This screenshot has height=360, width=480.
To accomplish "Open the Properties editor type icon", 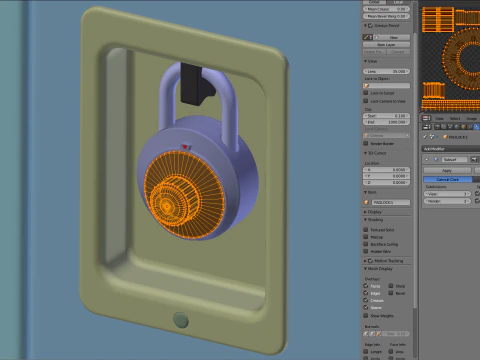I will click(x=426, y=127).
